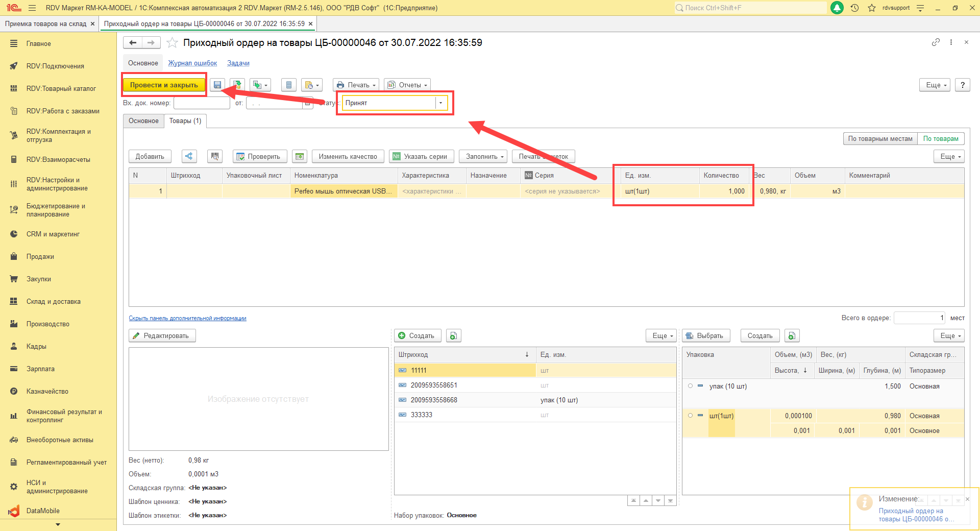Click the barcode search icon
980x531 pixels.
[215, 156]
